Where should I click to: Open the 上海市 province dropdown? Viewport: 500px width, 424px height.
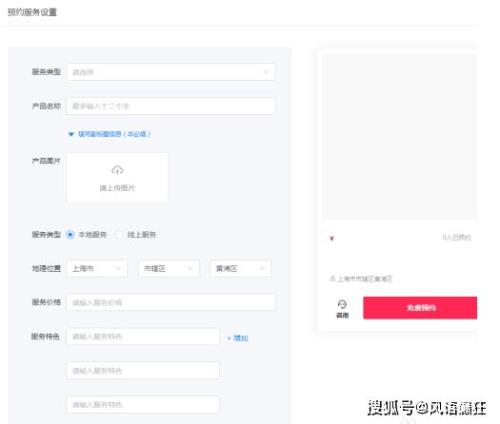pyautogui.click(x=97, y=269)
